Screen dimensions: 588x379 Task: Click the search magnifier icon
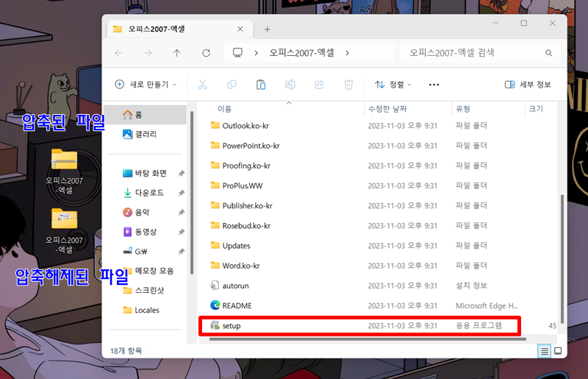point(548,53)
